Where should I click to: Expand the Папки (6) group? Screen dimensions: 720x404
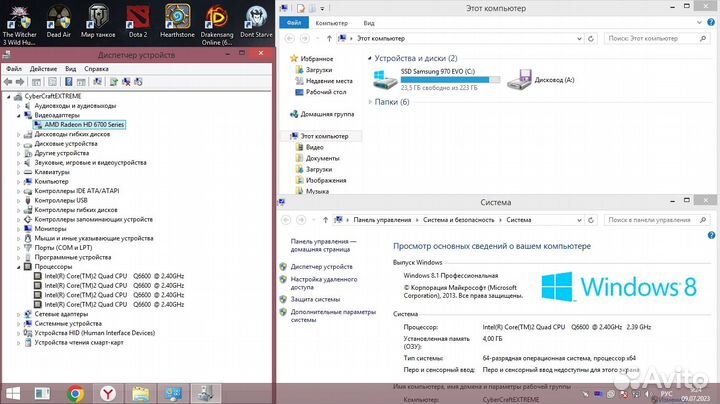[370, 102]
